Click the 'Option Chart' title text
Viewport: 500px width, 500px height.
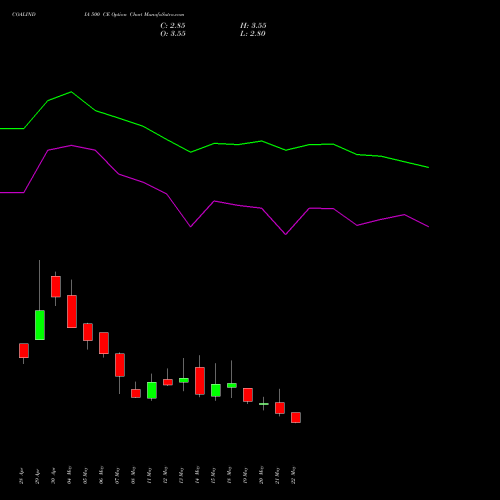[x=128, y=15]
